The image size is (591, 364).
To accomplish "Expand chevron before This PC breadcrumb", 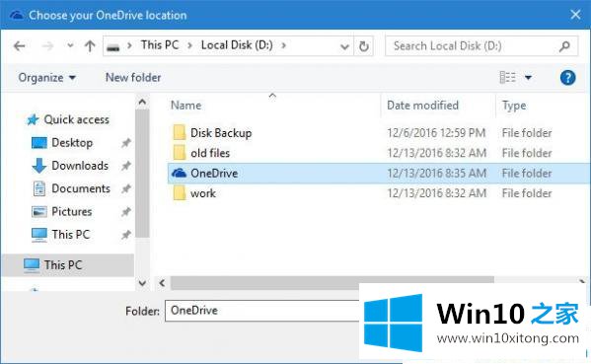I will point(130,45).
